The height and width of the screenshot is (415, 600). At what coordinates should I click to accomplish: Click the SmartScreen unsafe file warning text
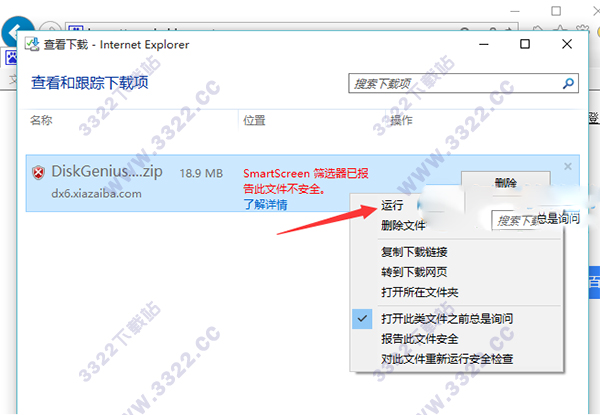coord(306,181)
